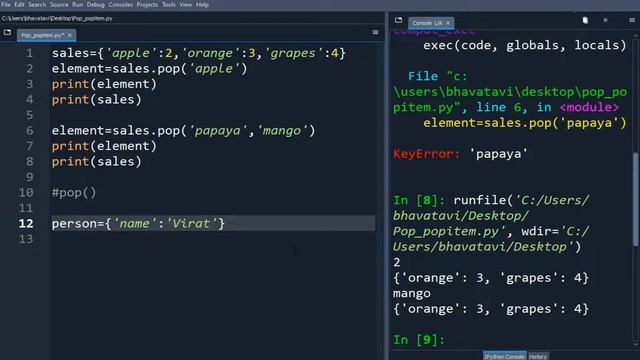640x360 pixels.
Task: Click the remove all variables console icon
Action: (585, 20)
